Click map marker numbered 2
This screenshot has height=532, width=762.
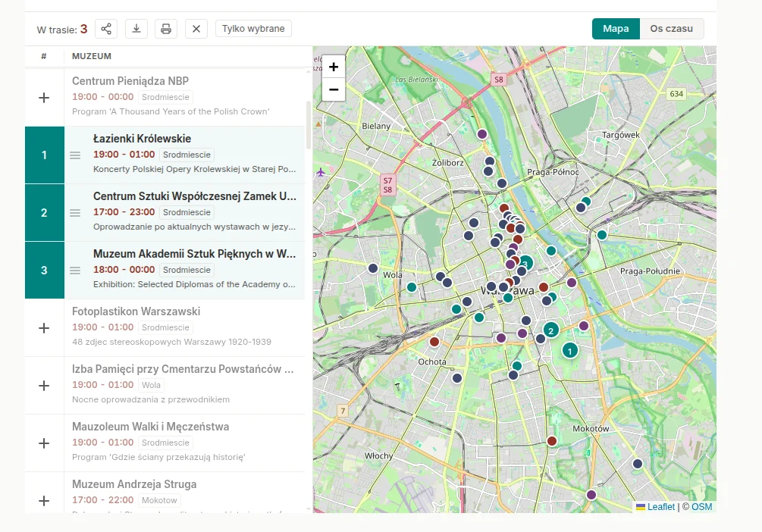[x=550, y=330]
